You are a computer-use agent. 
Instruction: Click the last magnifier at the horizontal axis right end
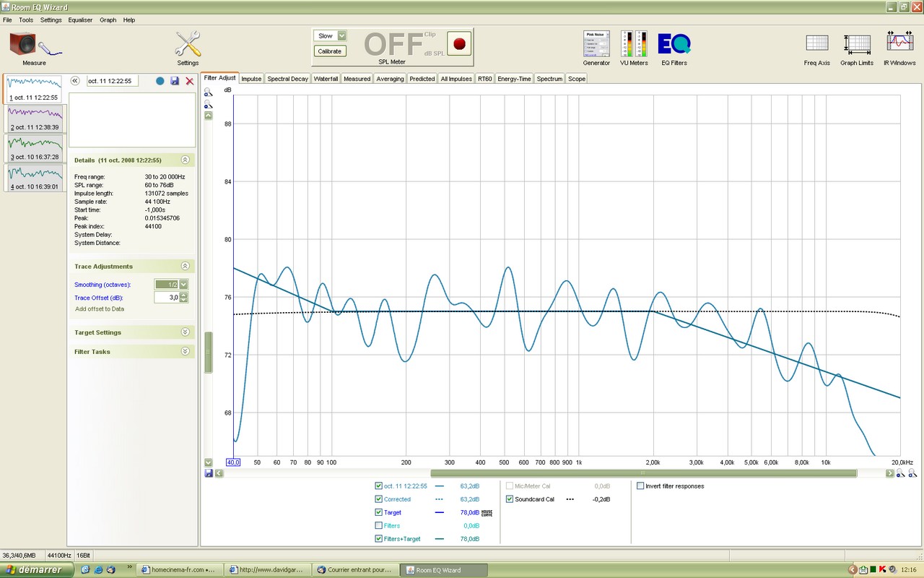pos(913,473)
